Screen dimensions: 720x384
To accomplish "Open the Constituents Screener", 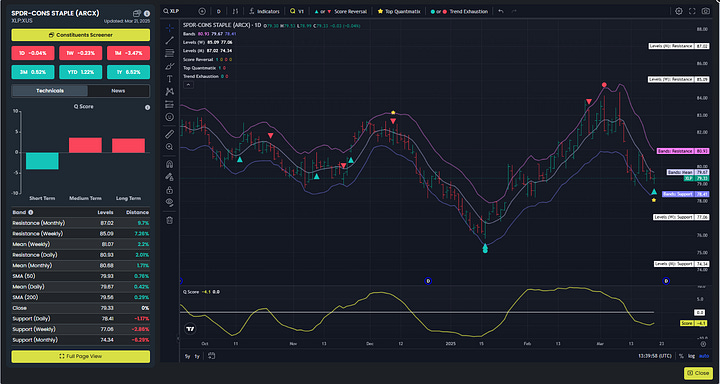I will (x=80, y=35).
